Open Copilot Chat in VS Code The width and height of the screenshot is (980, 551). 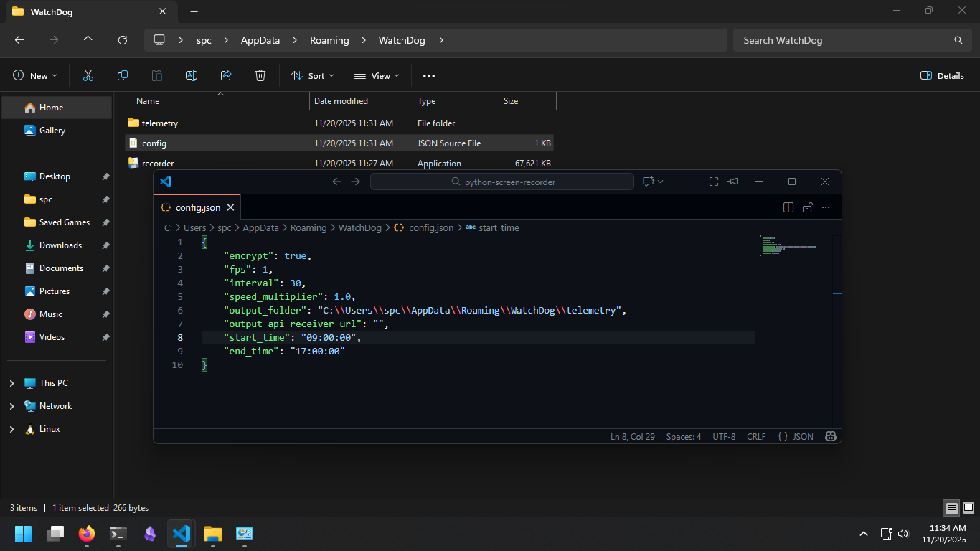coord(649,182)
